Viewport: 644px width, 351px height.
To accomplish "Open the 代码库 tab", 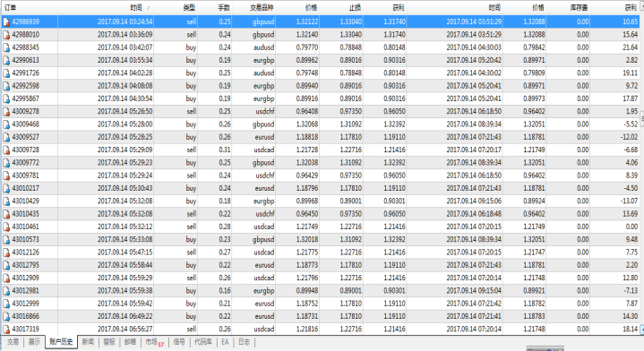I will click(x=203, y=342).
